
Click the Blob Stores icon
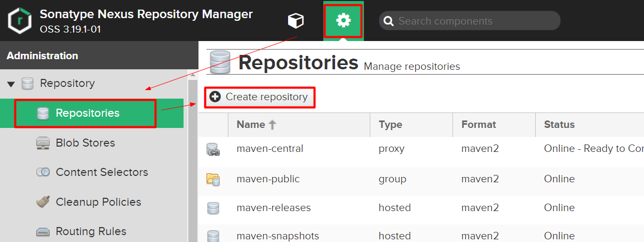pyautogui.click(x=43, y=143)
